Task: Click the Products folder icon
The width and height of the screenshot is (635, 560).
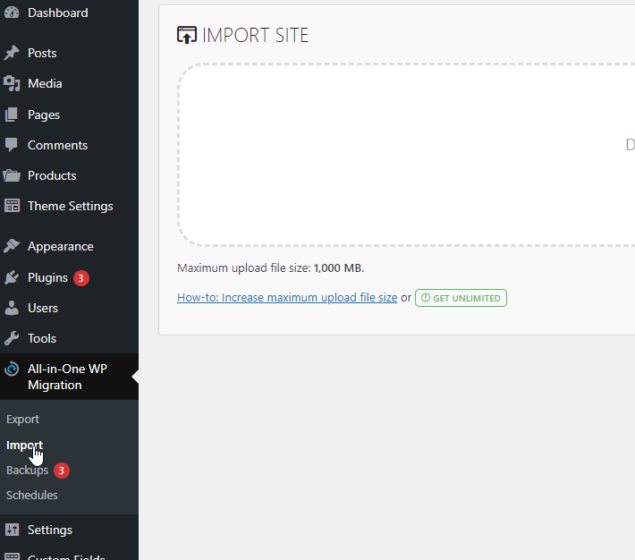Action: (12, 176)
